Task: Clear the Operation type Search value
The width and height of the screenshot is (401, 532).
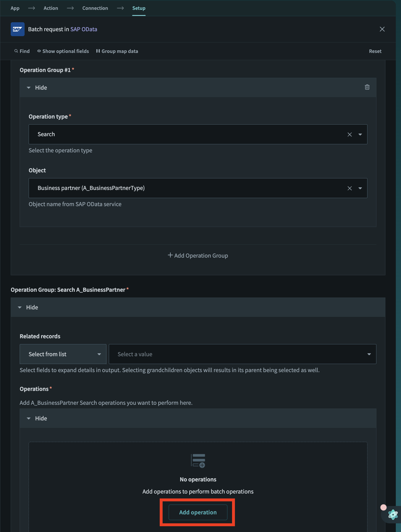Action: coord(350,134)
